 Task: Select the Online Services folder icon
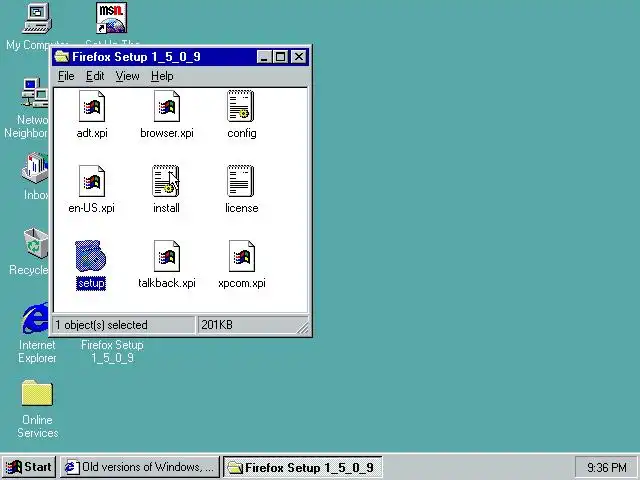[x=37, y=393]
